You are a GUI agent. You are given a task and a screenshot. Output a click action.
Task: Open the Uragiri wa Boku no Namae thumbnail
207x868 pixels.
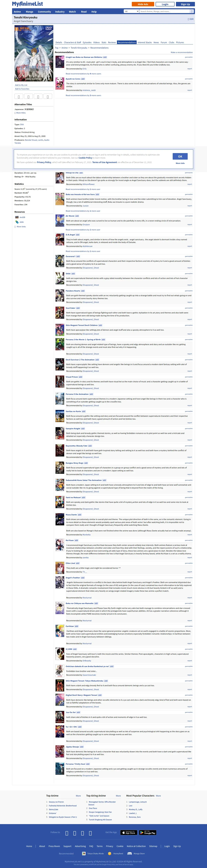60,62
